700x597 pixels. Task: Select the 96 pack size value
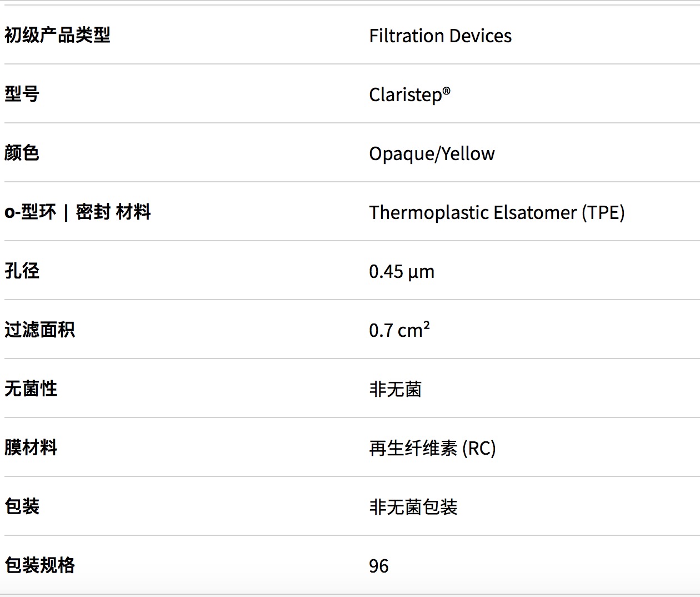pyautogui.click(x=379, y=566)
